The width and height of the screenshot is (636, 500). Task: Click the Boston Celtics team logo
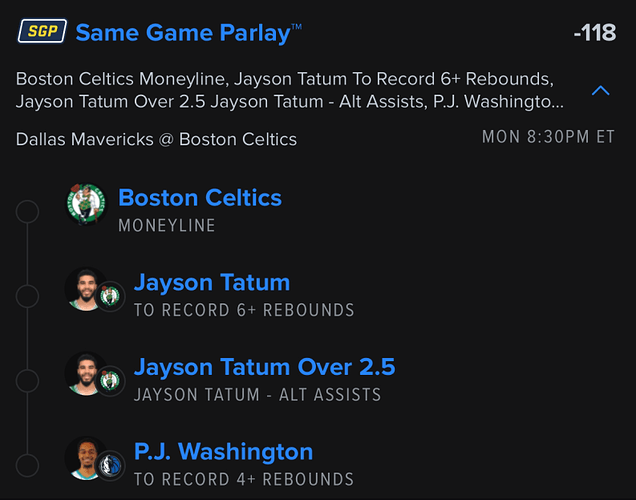86,204
